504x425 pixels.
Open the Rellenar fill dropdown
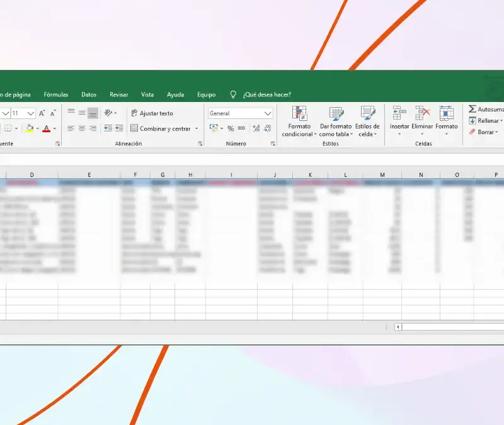tap(485, 120)
